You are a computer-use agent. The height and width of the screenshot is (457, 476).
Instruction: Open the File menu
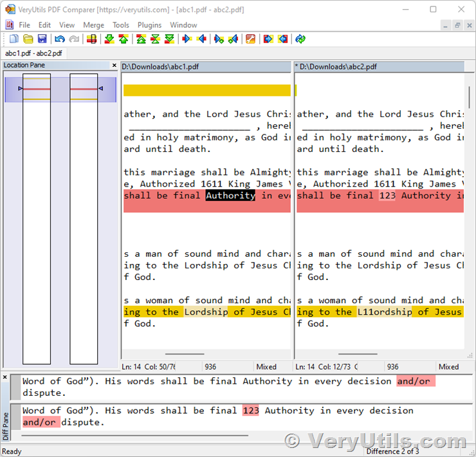click(x=24, y=25)
